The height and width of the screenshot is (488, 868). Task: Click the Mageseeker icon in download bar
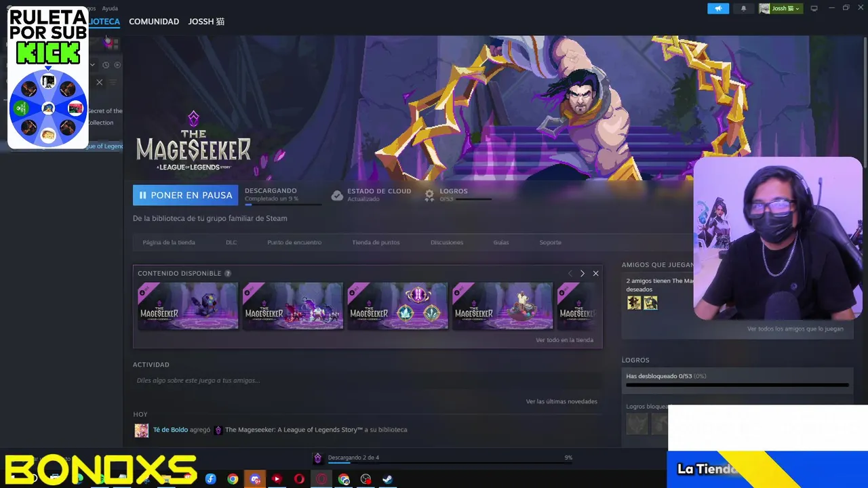(317, 458)
